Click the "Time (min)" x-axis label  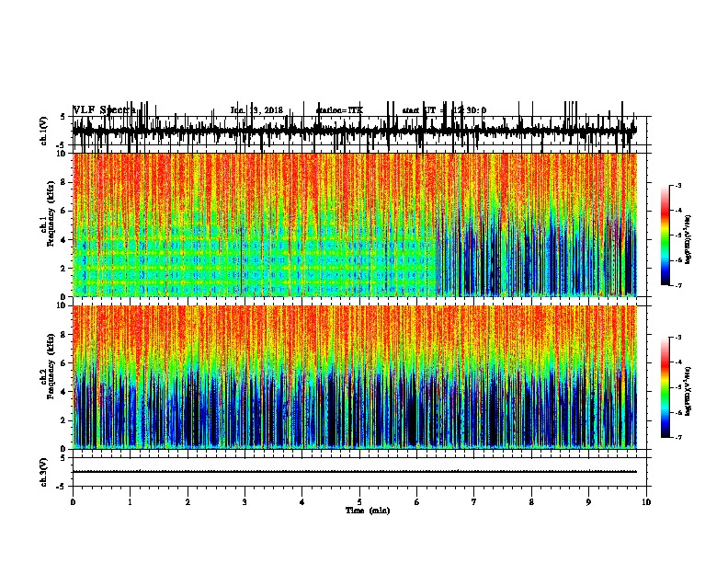tap(368, 511)
